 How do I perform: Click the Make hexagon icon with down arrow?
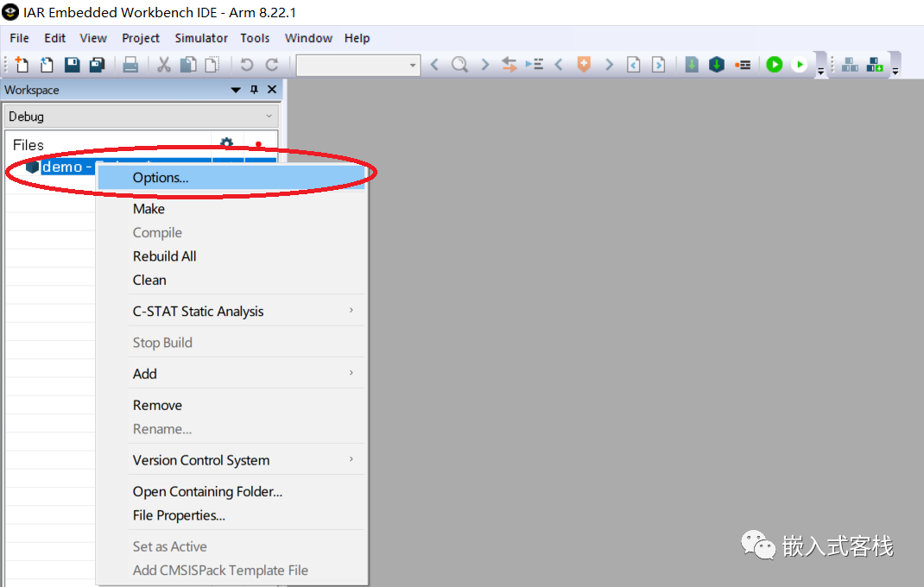click(717, 64)
